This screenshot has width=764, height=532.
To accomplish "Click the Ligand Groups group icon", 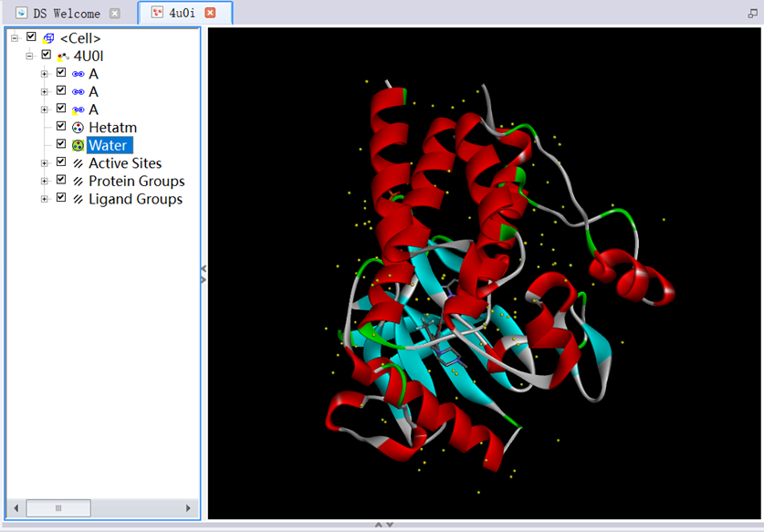I will click(78, 199).
